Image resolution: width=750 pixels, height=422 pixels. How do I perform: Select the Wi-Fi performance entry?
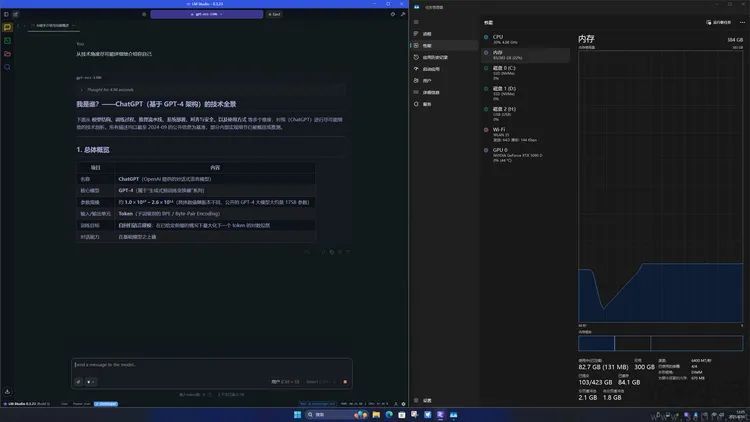525,134
